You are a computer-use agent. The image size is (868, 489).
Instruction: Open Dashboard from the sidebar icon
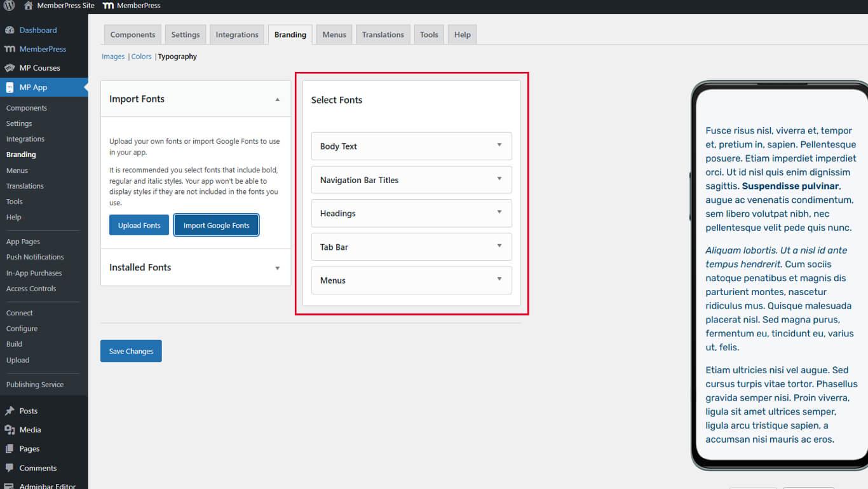coord(10,30)
